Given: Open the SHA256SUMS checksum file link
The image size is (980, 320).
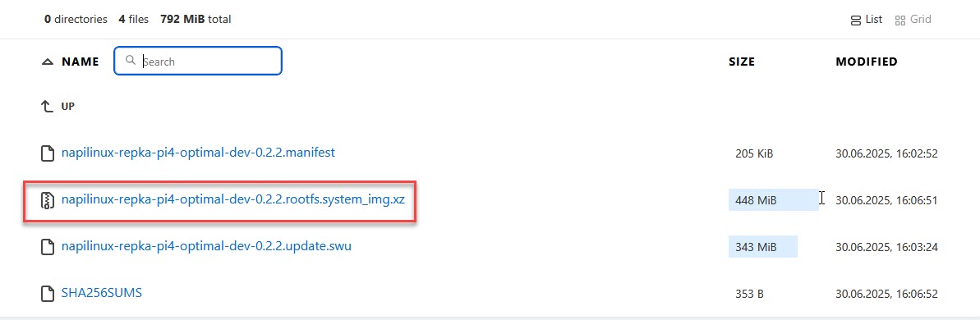Looking at the screenshot, I should pos(102,293).
